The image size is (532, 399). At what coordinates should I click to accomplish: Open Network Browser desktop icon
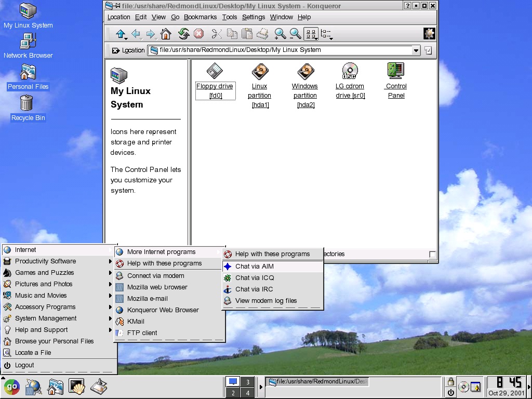pyautogui.click(x=28, y=46)
